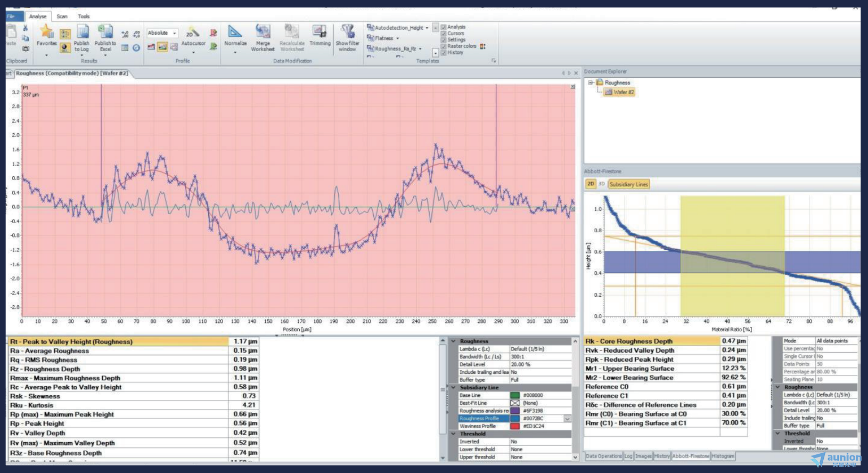Switch to the Scan ribbon tab
This screenshot has width=868, height=473.
coord(62,17)
